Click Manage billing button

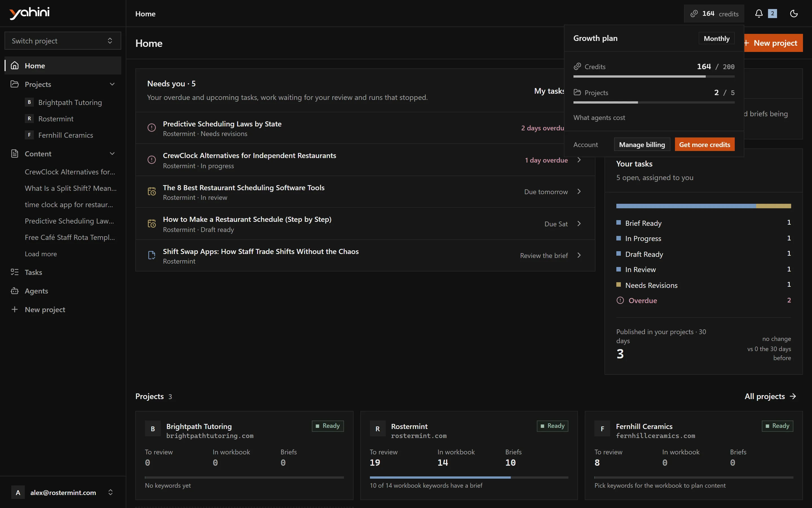(642, 144)
